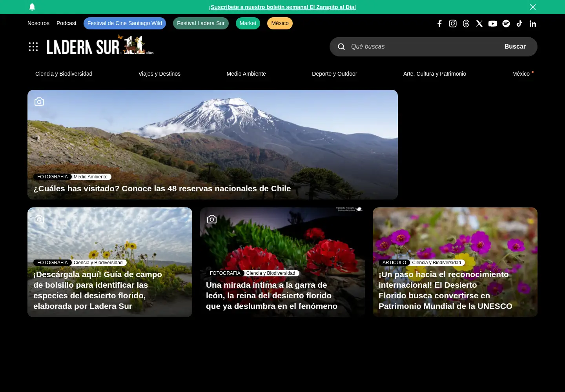This screenshot has width=565, height=392.
Task: Open the Guía de campo de bolsillo article
Action: (98, 290)
